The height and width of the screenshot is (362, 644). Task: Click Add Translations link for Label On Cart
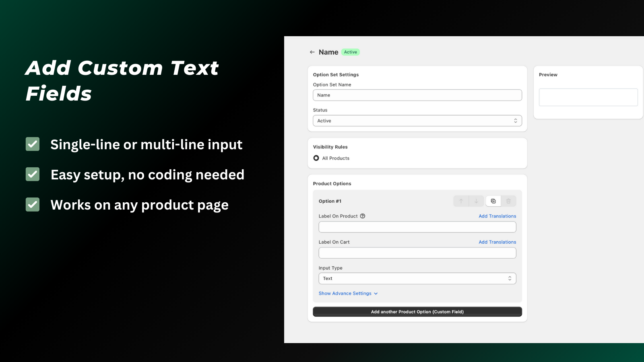tap(497, 242)
